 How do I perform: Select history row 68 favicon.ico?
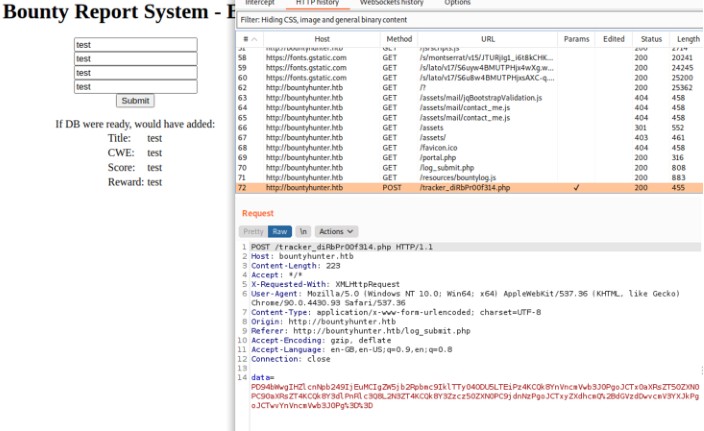point(469,148)
